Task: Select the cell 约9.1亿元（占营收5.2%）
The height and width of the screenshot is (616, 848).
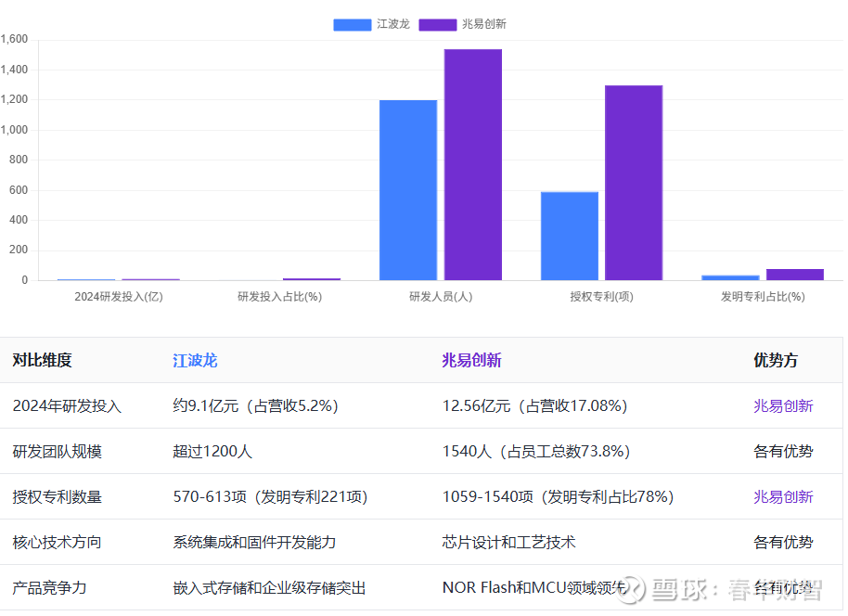Action: click(255, 405)
